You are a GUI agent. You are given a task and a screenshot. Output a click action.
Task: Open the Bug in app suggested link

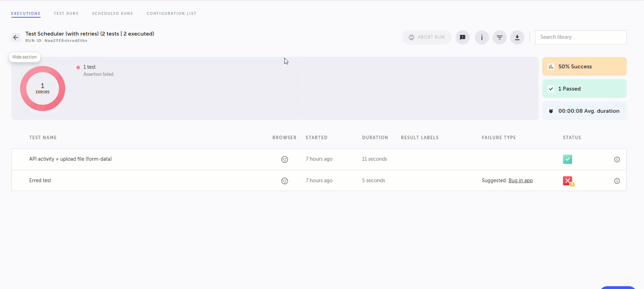point(521,180)
